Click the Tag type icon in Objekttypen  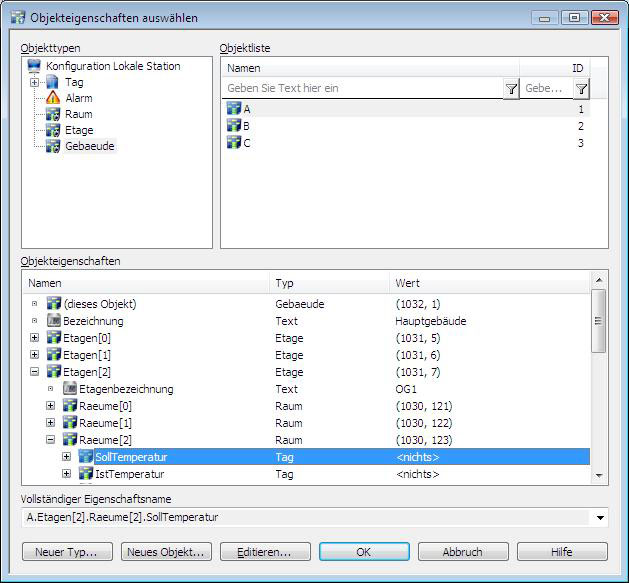click(53, 82)
